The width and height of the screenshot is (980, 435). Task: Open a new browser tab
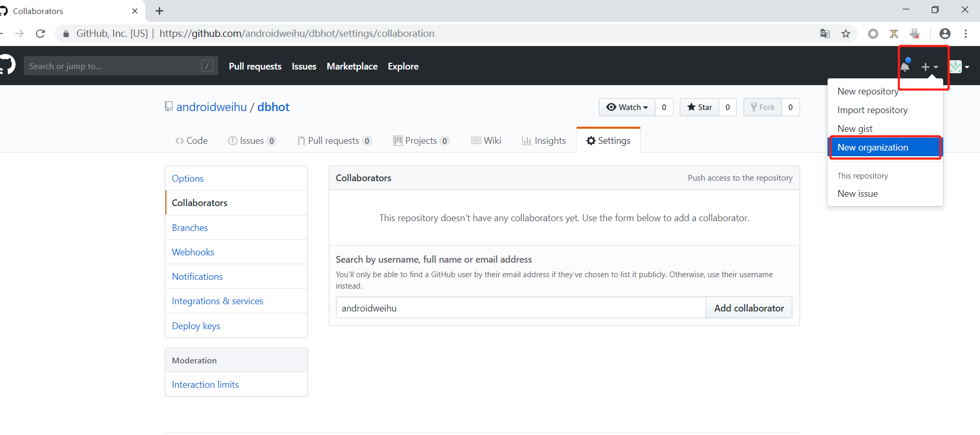159,11
